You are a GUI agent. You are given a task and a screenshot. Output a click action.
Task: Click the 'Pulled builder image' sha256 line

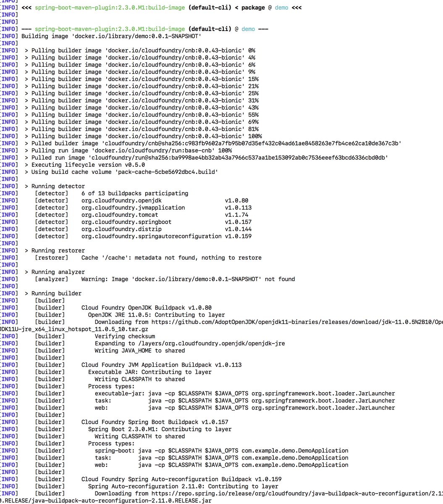[213, 143]
